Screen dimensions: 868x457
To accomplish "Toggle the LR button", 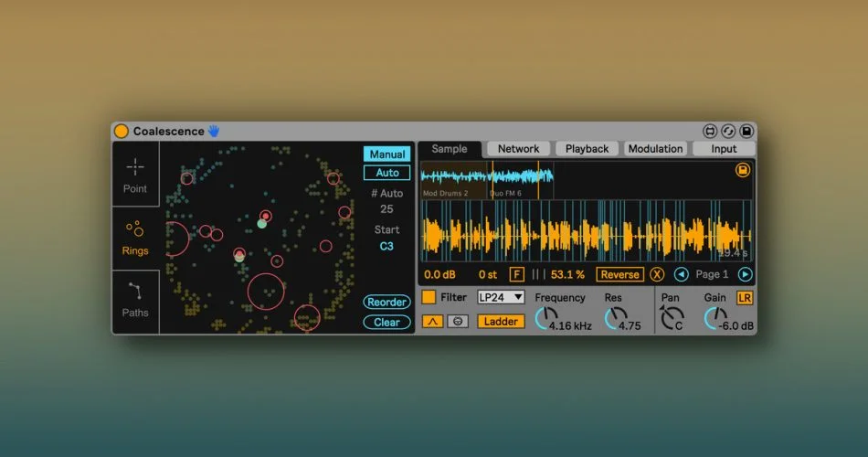I will 745,297.
